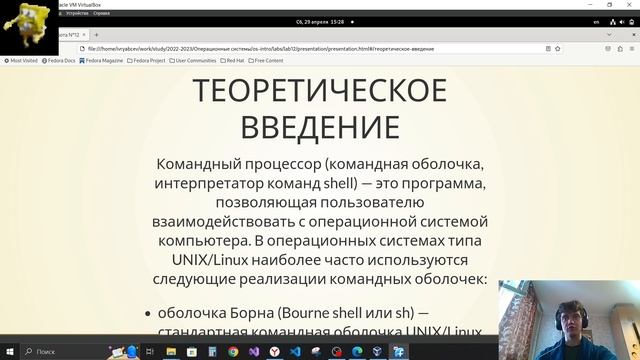This screenshot has height=360, width=640.
Task: Expand the list-all-tabs dropdown arrow
Action: pos(609,35)
